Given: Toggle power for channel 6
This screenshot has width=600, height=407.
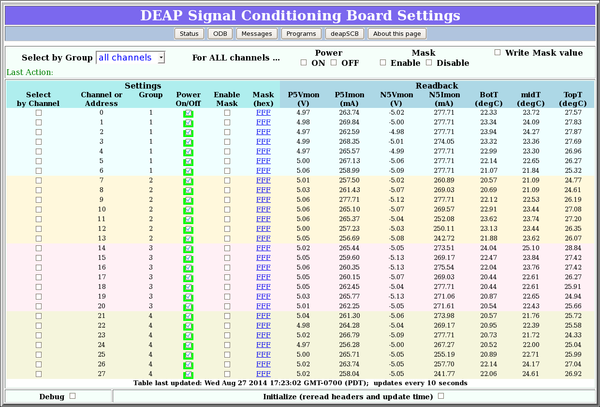Looking at the screenshot, I should (x=188, y=171).
